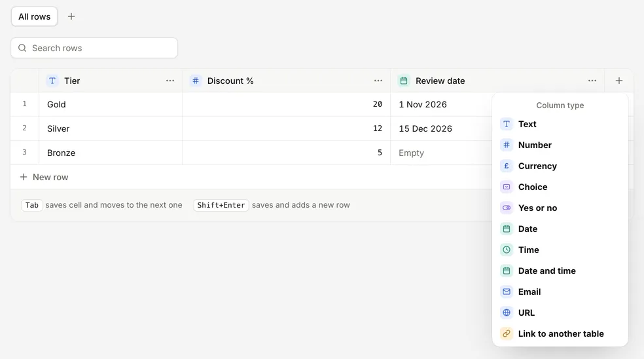Select the Tier column header label
This screenshot has height=359, width=644.
72,81
